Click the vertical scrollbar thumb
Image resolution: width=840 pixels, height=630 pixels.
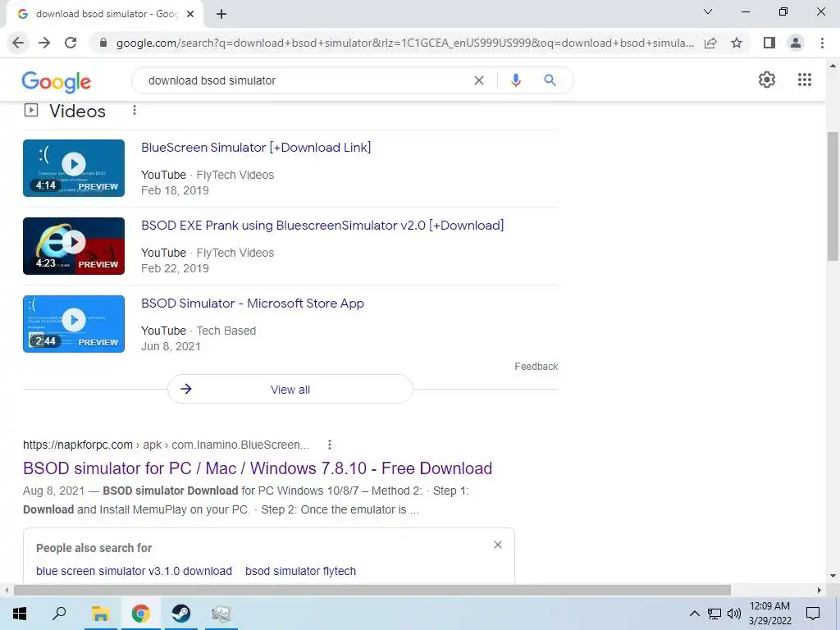(833, 195)
